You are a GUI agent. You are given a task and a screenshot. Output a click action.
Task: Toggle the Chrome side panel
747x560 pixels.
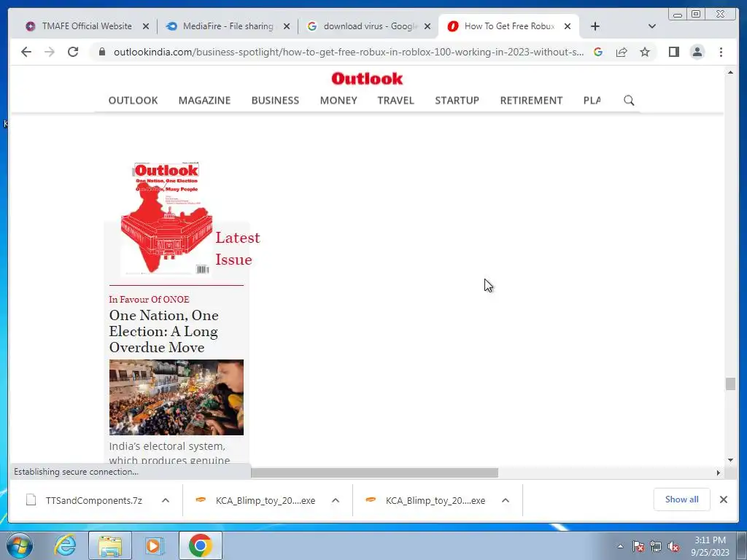click(673, 52)
